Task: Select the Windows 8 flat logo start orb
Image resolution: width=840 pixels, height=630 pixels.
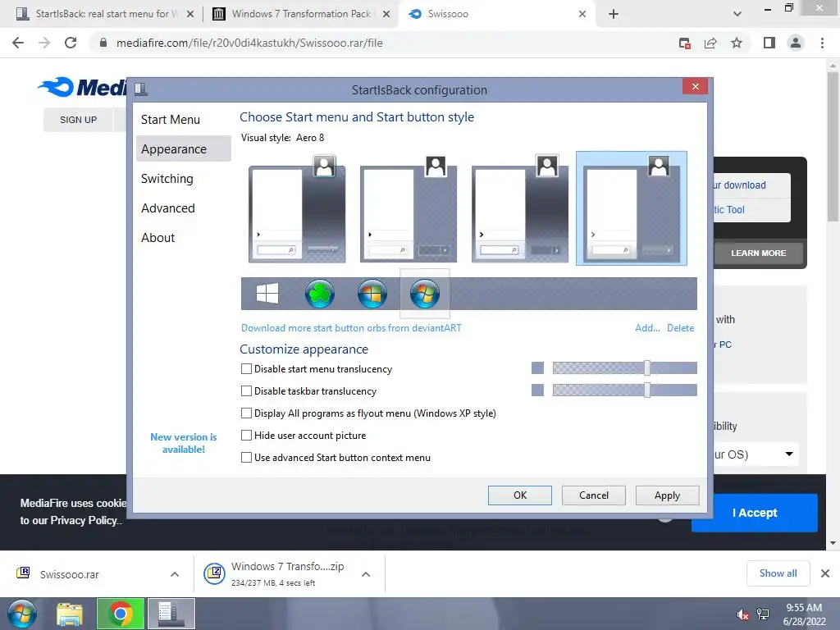Action: tap(267, 294)
